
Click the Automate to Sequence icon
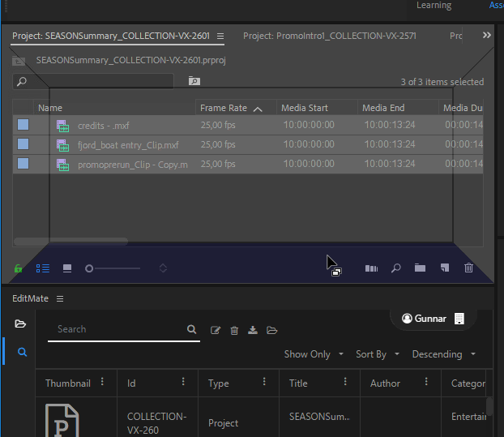point(371,268)
